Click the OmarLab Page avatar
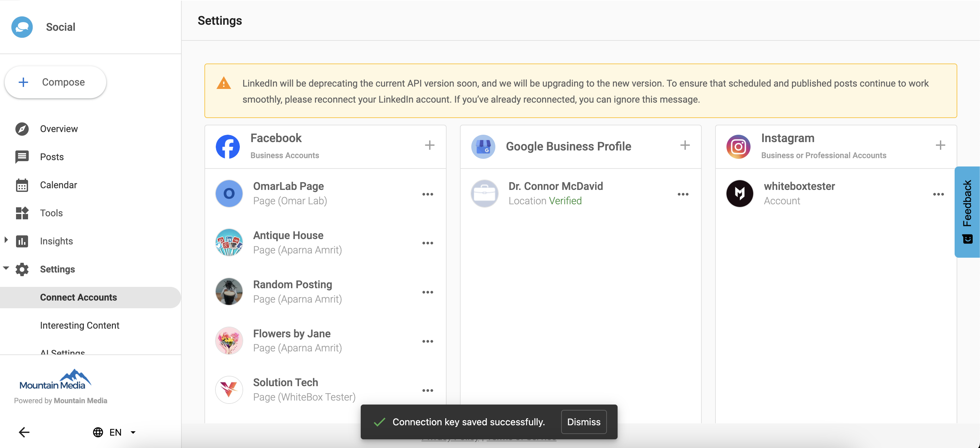The height and width of the screenshot is (448, 980). point(229,194)
